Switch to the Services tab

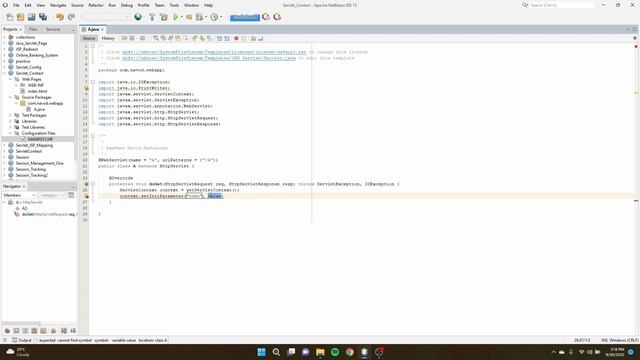[53, 29]
